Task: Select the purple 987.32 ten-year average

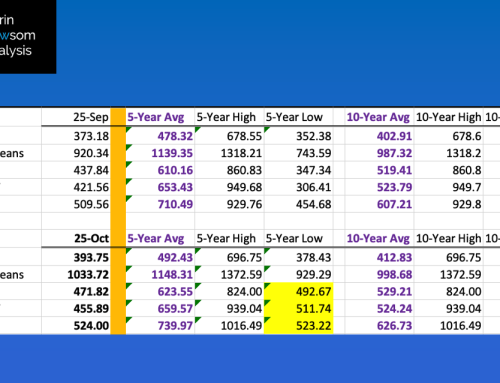Action: 379,153
